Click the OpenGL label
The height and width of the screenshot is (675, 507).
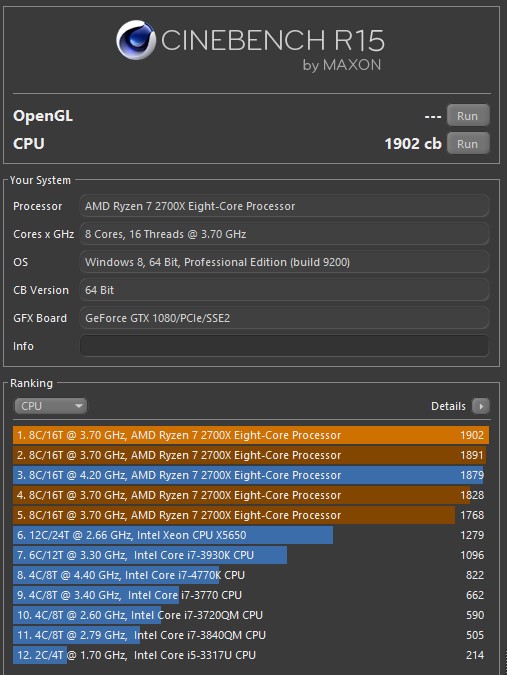(x=43, y=116)
